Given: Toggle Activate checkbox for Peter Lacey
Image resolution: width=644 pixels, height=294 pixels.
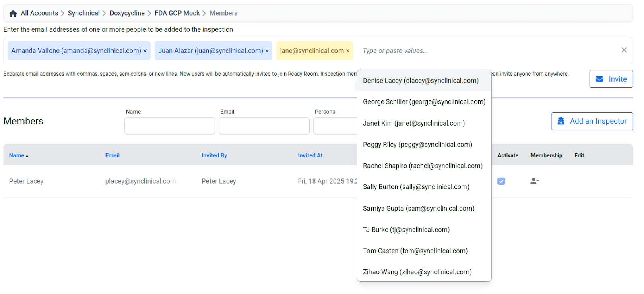Looking at the screenshot, I should point(501,181).
